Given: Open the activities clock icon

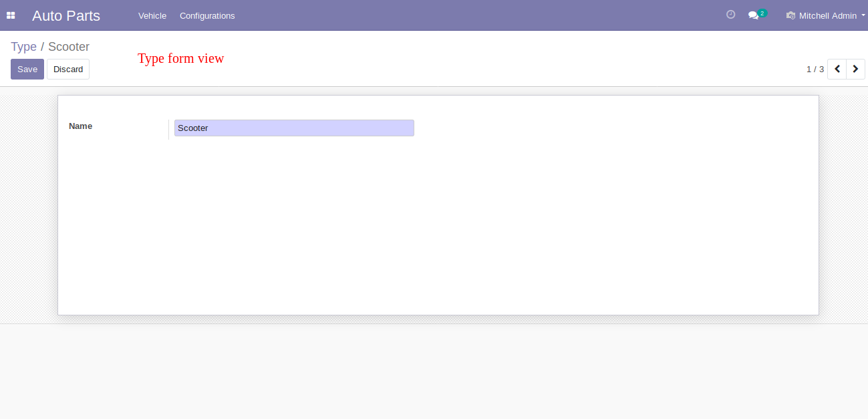Looking at the screenshot, I should 730,14.
